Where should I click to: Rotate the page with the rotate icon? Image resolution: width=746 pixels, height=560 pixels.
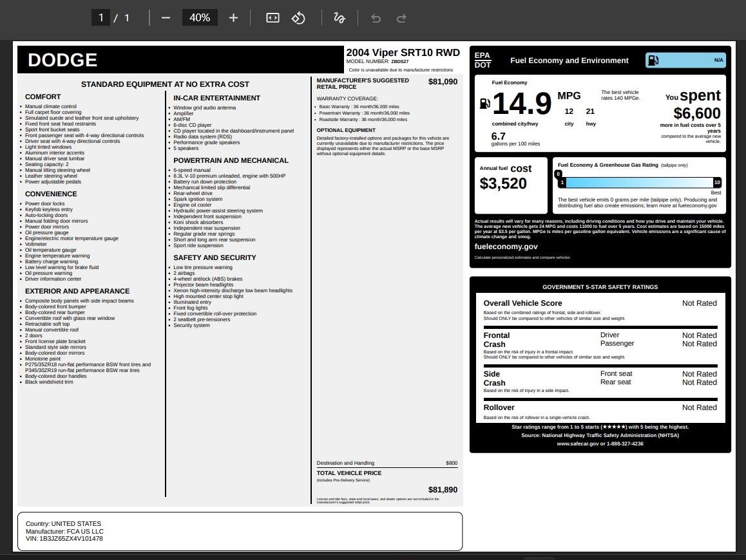298,18
